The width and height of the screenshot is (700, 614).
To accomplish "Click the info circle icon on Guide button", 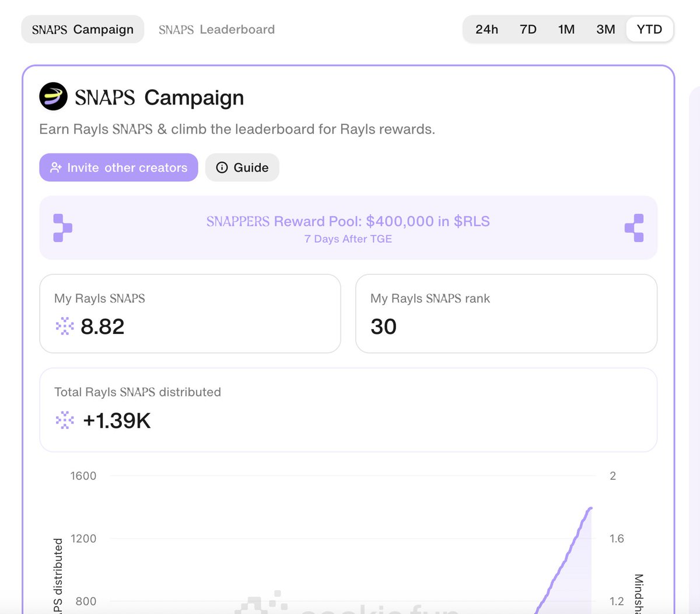I will 222,168.
